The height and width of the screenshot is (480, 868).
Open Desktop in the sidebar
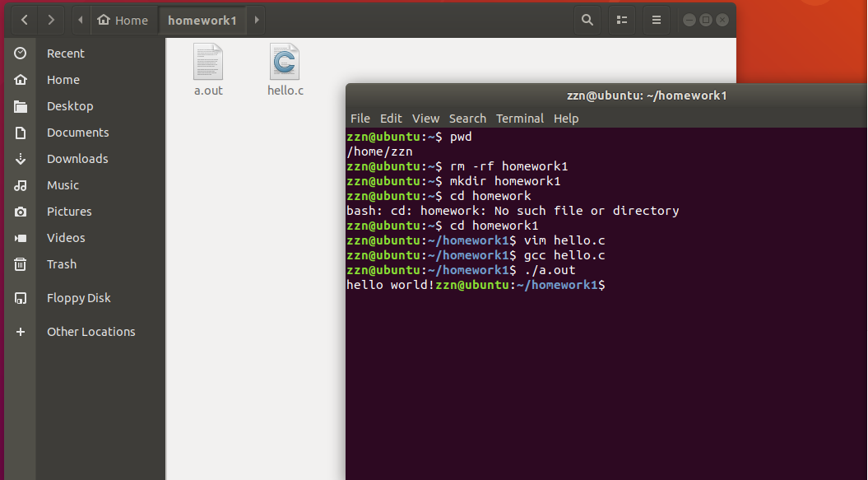70,106
